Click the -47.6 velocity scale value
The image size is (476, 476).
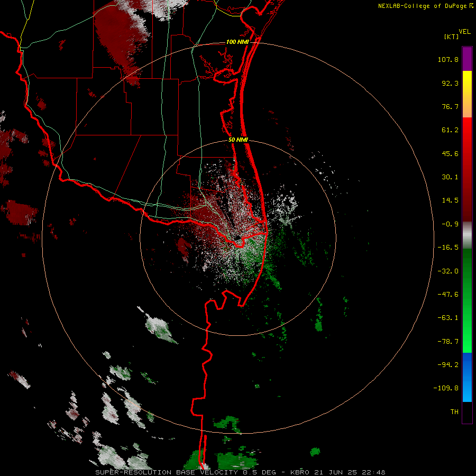(448, 295)
